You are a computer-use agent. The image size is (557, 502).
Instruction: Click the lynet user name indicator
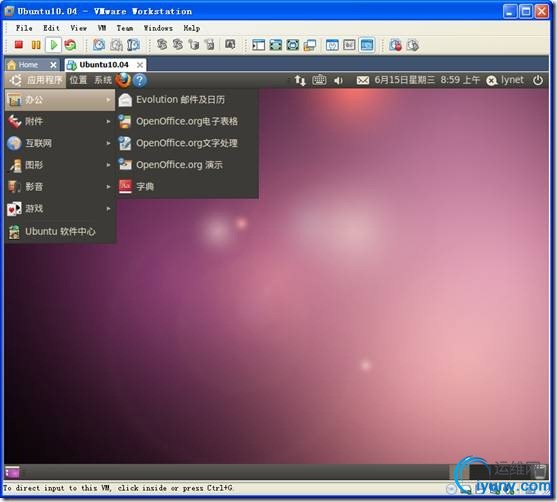click(x=505, y=80)
